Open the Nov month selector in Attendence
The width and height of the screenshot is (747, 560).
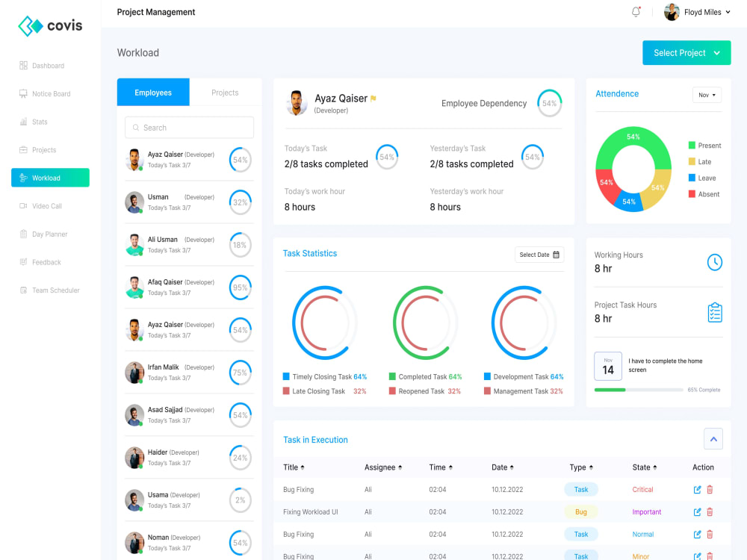pyautogui.click(x=706, y=95)
